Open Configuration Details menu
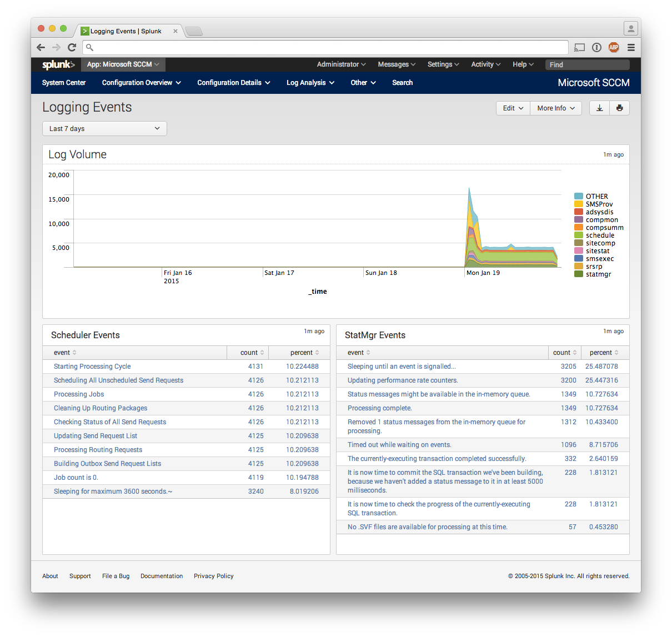Image resolution: width=672 pixels, height=637 pixels. (234, 83)
